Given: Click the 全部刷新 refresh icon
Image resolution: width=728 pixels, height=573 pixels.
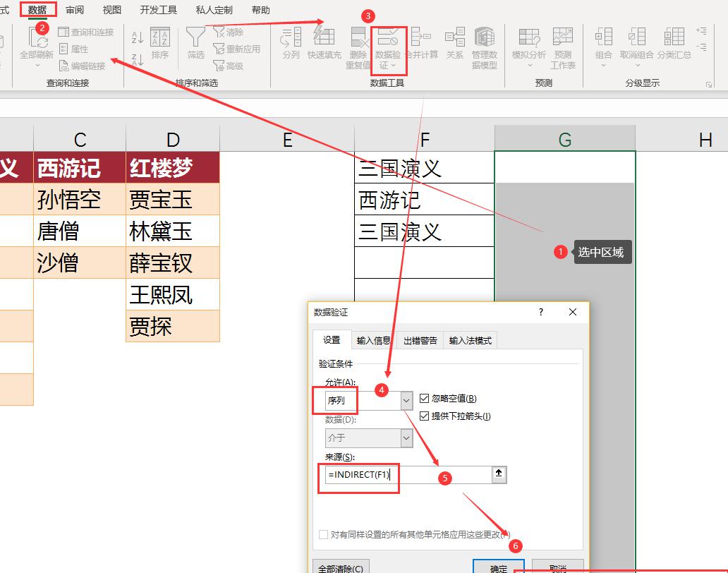Looking at the screenshot, I should point(37,38).
